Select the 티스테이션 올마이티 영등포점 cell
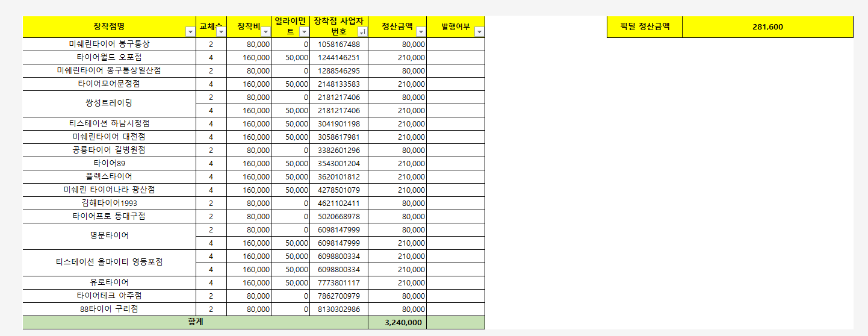 (109, 263)
